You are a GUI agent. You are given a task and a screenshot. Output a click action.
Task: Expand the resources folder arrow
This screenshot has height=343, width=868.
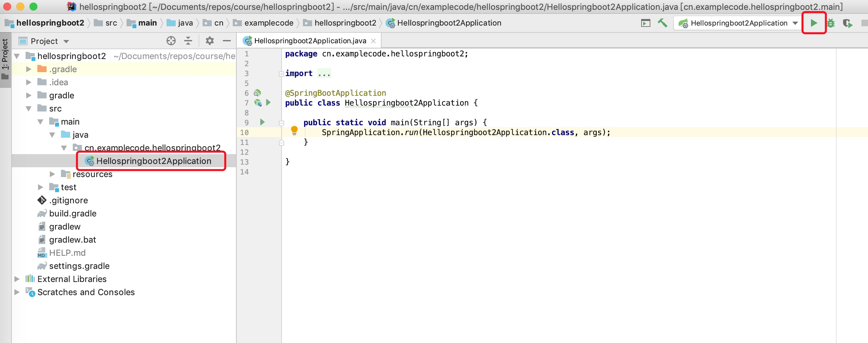(52, 174)
